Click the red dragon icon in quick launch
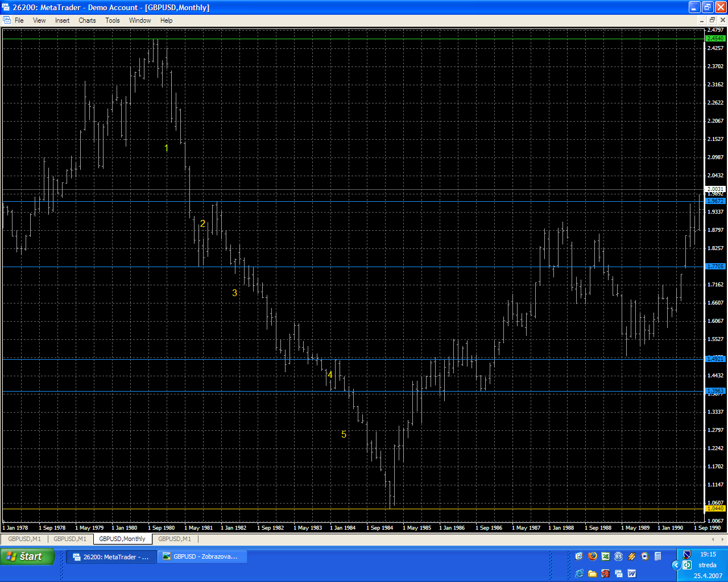The image size is (728, 582). point(606,573)
